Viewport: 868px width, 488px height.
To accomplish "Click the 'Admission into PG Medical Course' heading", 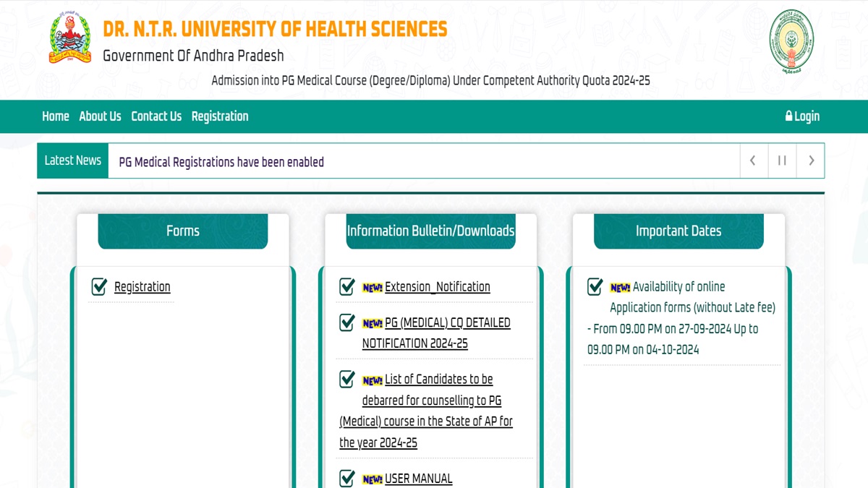I will (x=430, y=80).
